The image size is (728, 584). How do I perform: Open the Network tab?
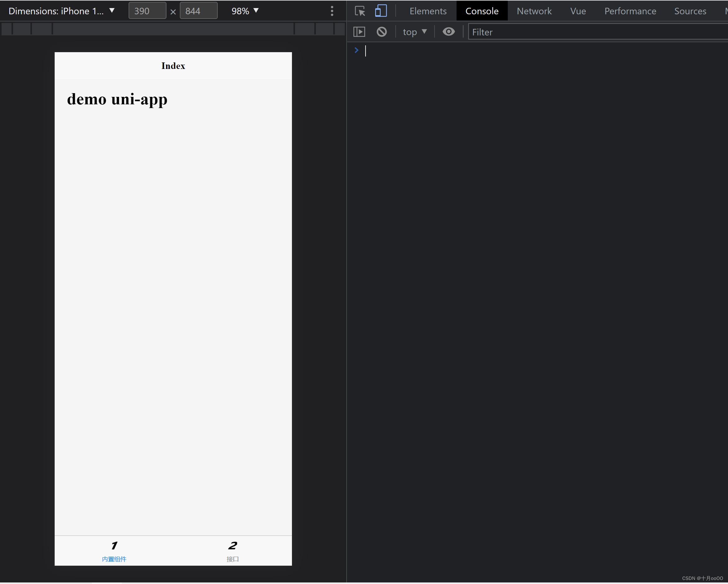(534, 11)
